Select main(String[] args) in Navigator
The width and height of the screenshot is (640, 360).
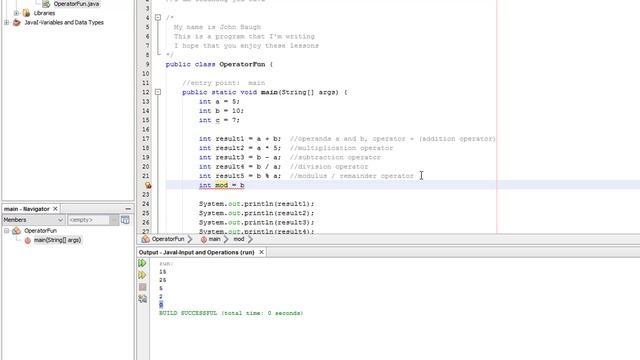click(x=57, y=240)
